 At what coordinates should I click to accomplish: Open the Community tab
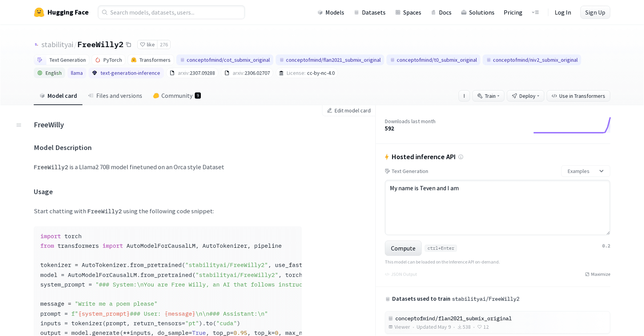(x=177, y=96)
